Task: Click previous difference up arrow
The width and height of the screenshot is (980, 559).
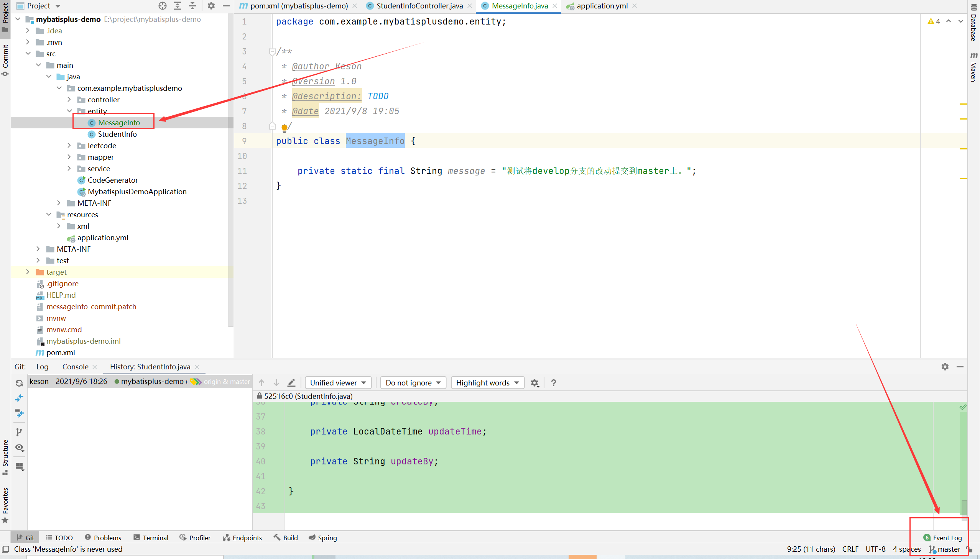Action: (261, 383)
